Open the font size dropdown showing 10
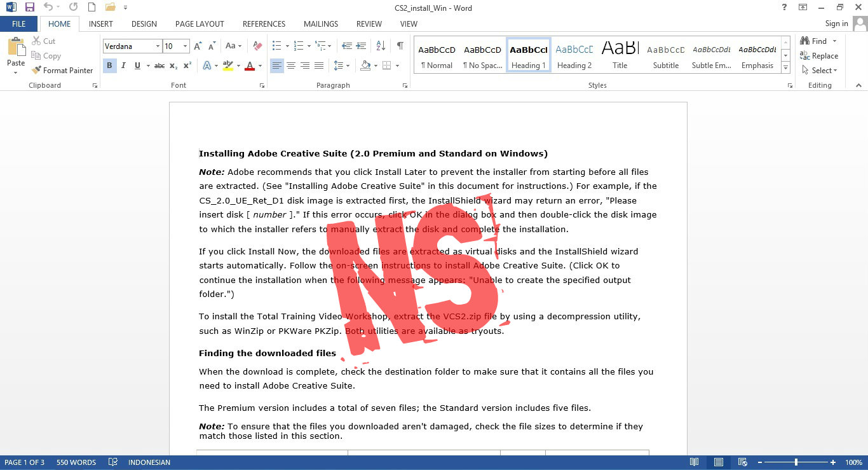This screenshot has width=868, height=470. (186, 46)
